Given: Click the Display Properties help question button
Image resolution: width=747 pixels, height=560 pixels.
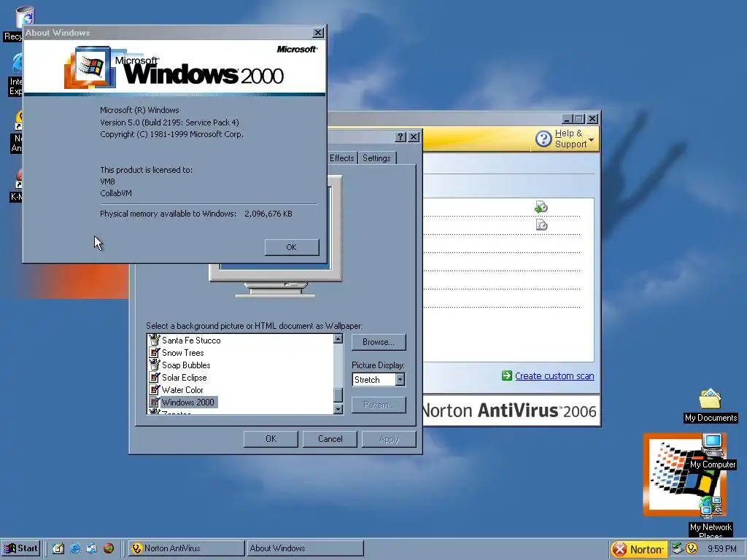Looking at the screenshot, I should 400,137.
